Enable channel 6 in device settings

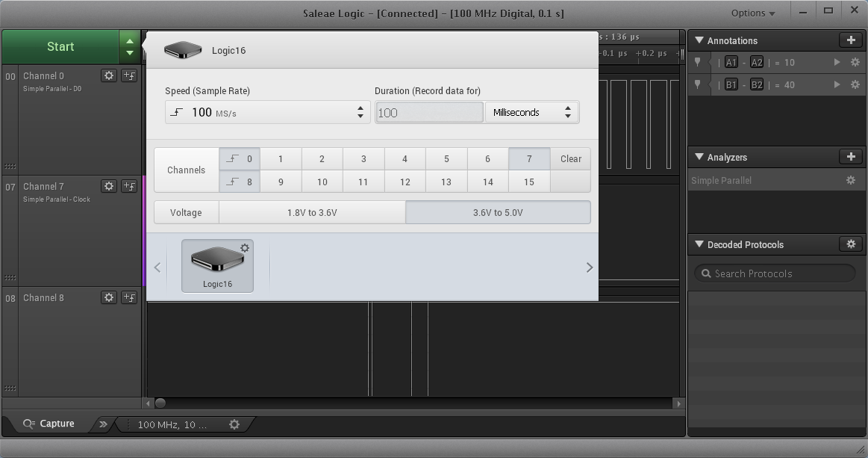[487, 158]
